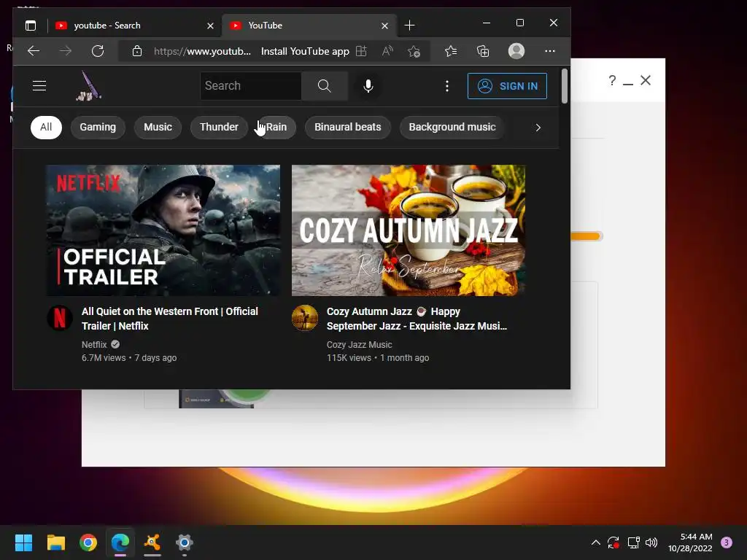
Task: Click the YouTube search magnifier button
Action: (x=325, y=86)
